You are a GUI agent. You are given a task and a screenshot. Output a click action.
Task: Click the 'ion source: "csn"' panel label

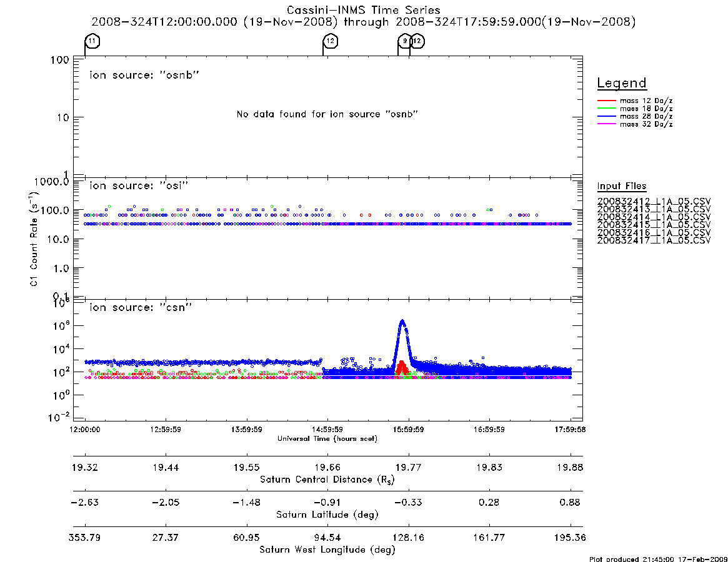(x=141, y=307)
